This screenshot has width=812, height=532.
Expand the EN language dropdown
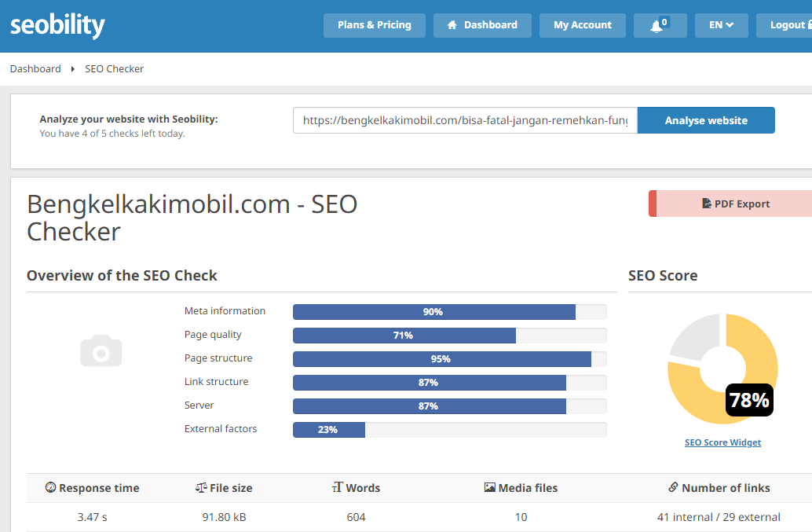[x=721, y=25]
